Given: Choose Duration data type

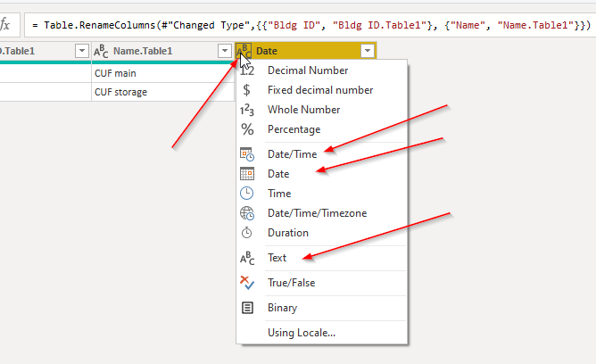Looking at the screenshot, I should coord(322,233).
